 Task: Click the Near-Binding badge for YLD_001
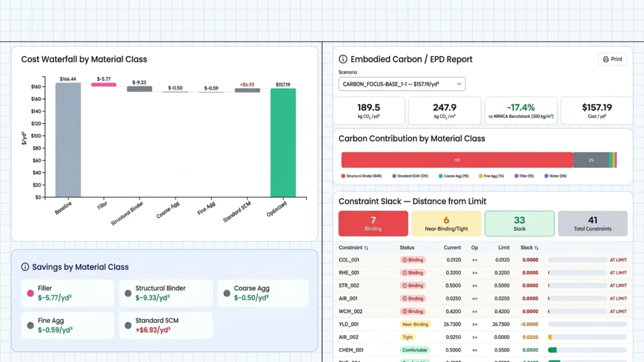coord(415,324)
